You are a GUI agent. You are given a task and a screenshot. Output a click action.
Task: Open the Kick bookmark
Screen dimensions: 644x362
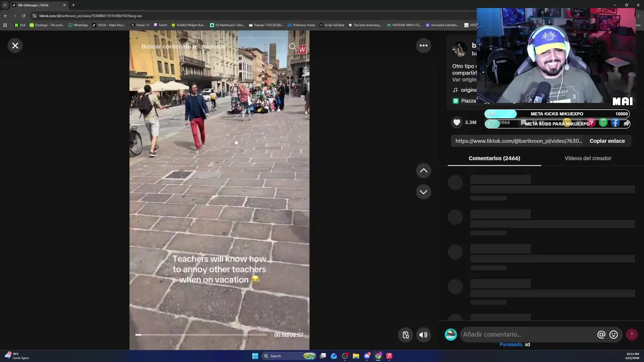pyautogui.click(x=20, y=25)
